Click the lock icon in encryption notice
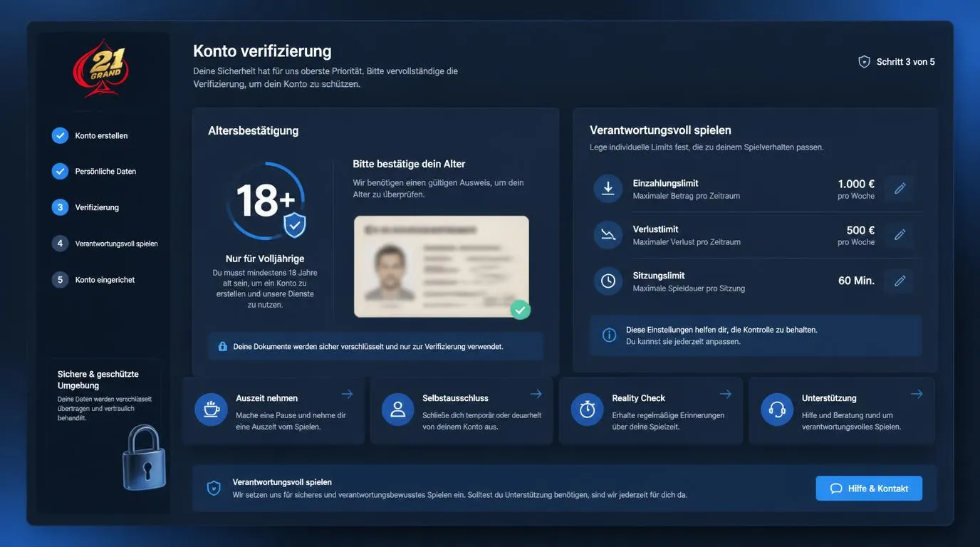980x547 pixels. coord(222,346)
